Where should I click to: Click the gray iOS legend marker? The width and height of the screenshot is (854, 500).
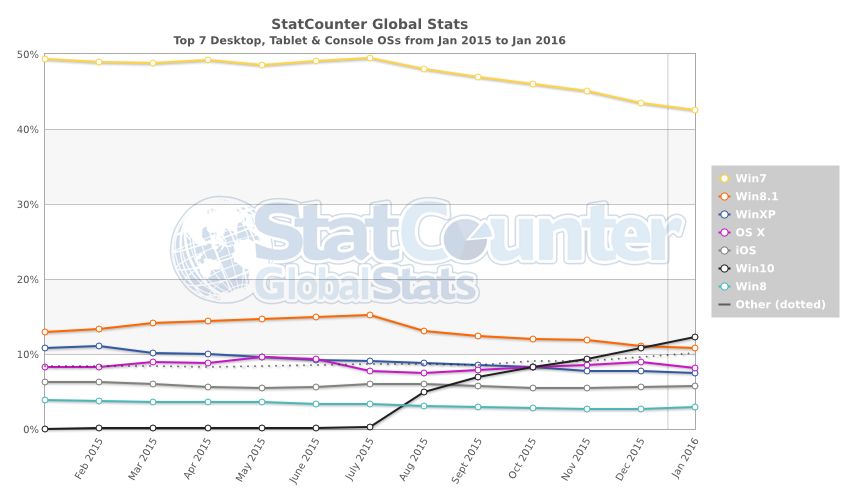coord(724,250)
